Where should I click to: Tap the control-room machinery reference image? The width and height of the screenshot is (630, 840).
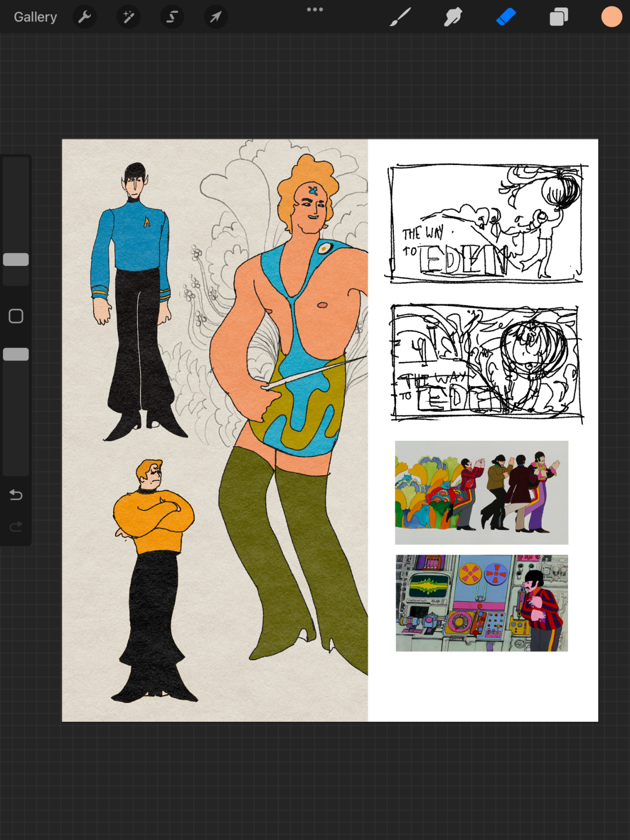[x=481, y=603]
